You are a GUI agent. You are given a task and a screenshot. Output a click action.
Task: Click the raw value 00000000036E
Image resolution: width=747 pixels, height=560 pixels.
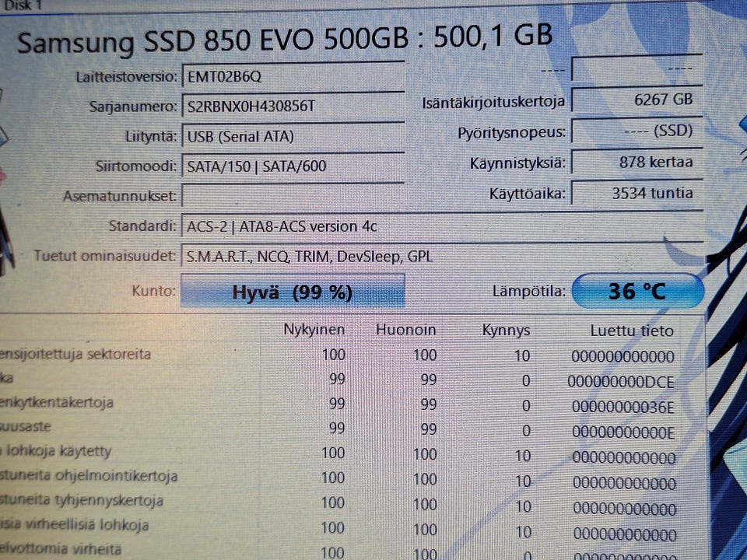pyautogui.click(x=623, y=407)
